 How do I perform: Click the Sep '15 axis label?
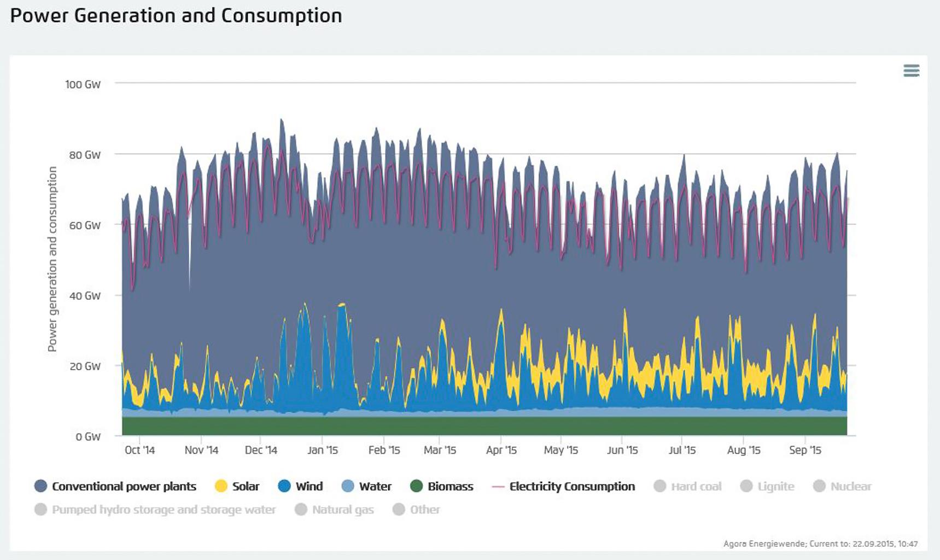805,450
